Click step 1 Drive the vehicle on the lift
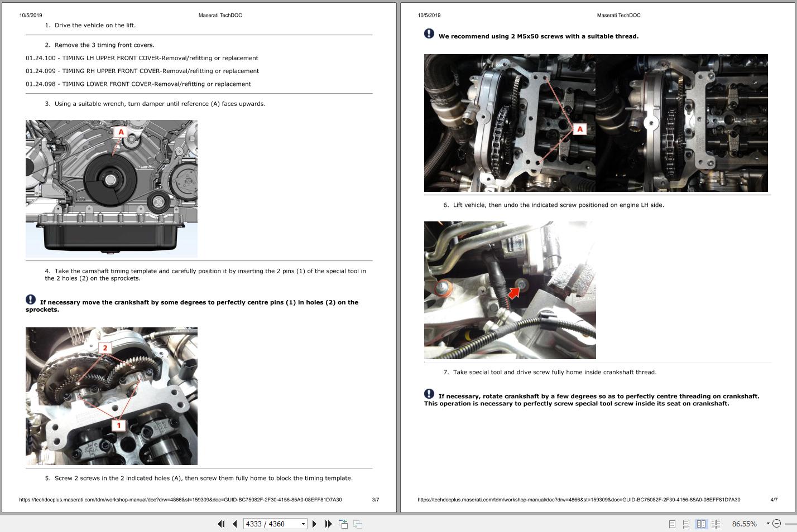 pos(90,25)
